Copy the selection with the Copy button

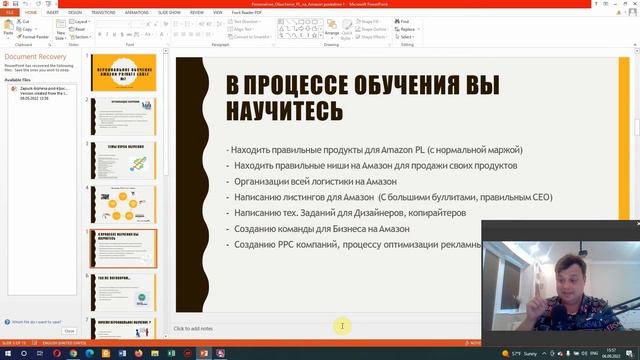click(24, 29)
